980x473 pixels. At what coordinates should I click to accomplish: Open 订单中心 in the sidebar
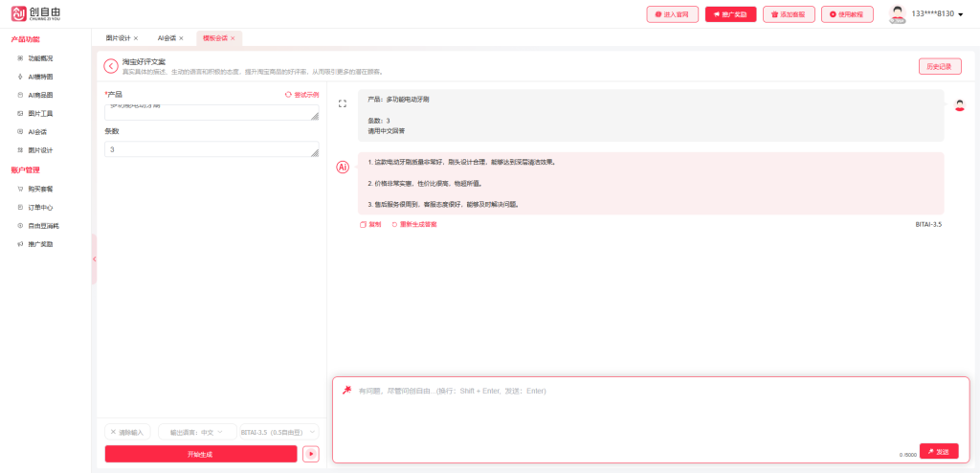coord(40,207)
